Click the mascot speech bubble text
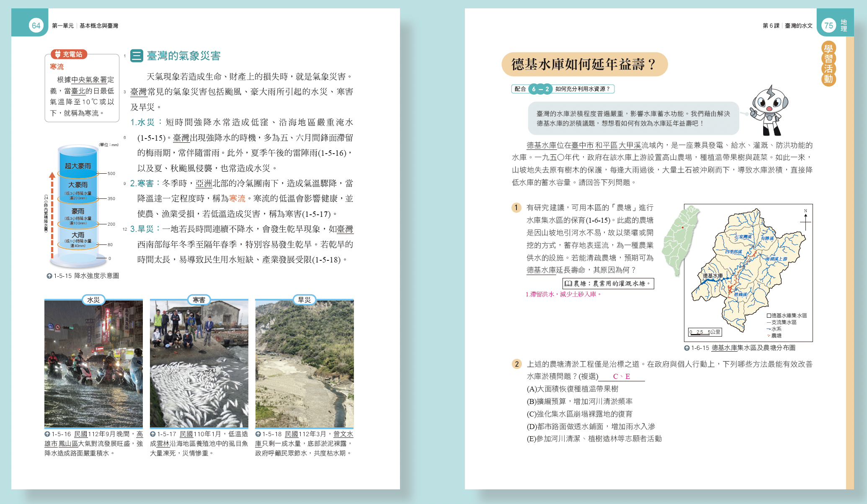Viewport: 867px width, 504px height. [x=633, y=118]
